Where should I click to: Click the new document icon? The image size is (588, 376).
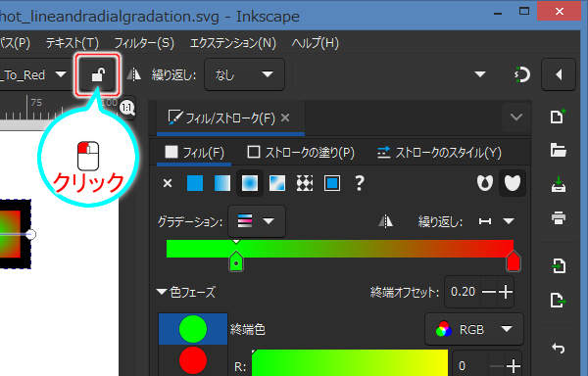pos(558,117)
